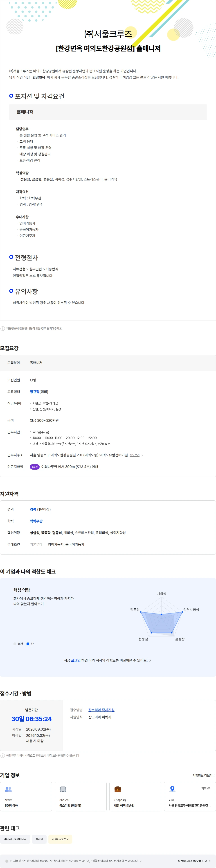Click chevron after 적합도를 비교해볼 수 있어요
Screen dimensions: 216x868
point(150,660)
